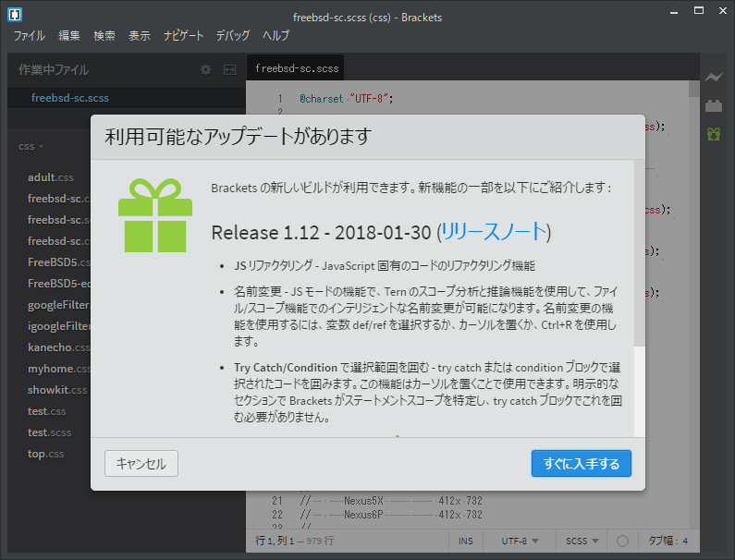Click the Brackets app logo icon
The image size is (735, 560).
click(15, 15)
